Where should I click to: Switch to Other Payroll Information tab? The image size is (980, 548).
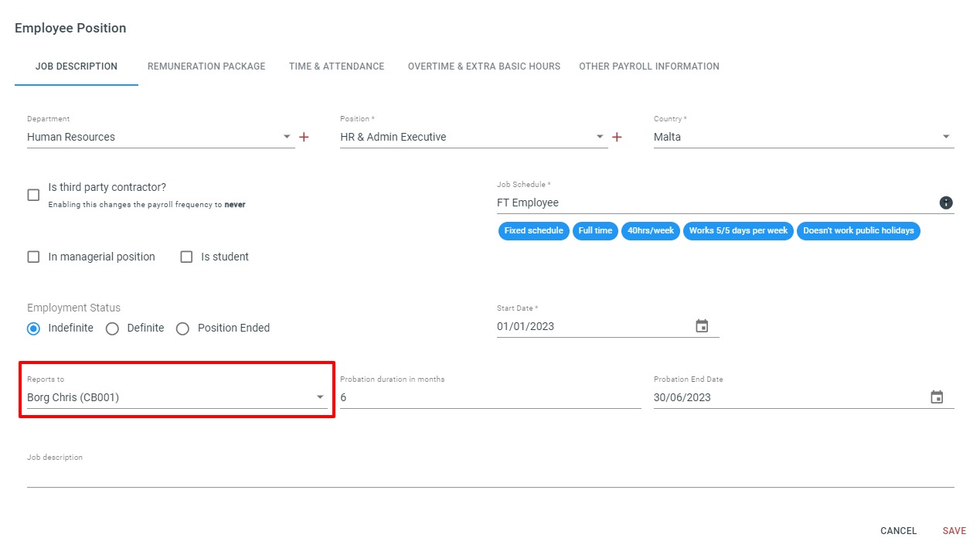tap(649, 66)
